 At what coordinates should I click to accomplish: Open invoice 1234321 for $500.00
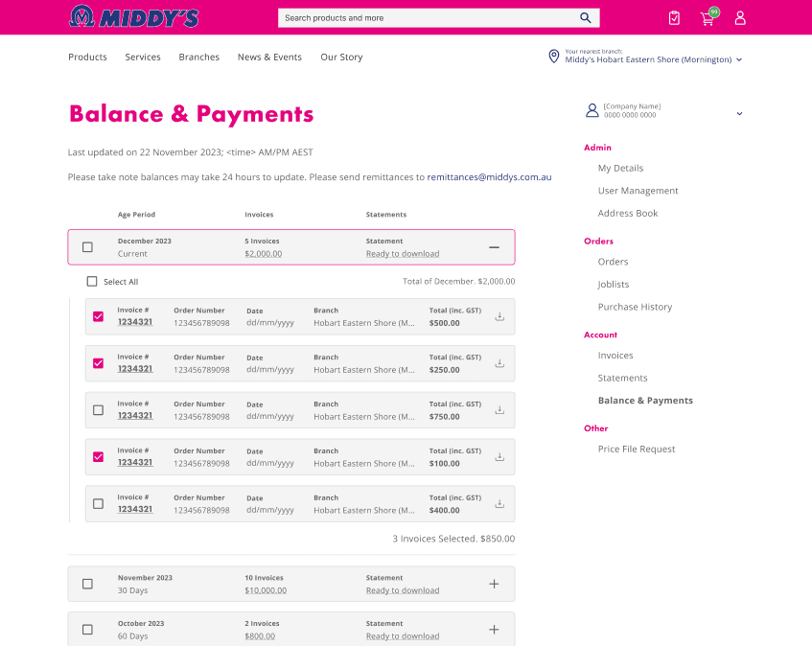[135, 322]
